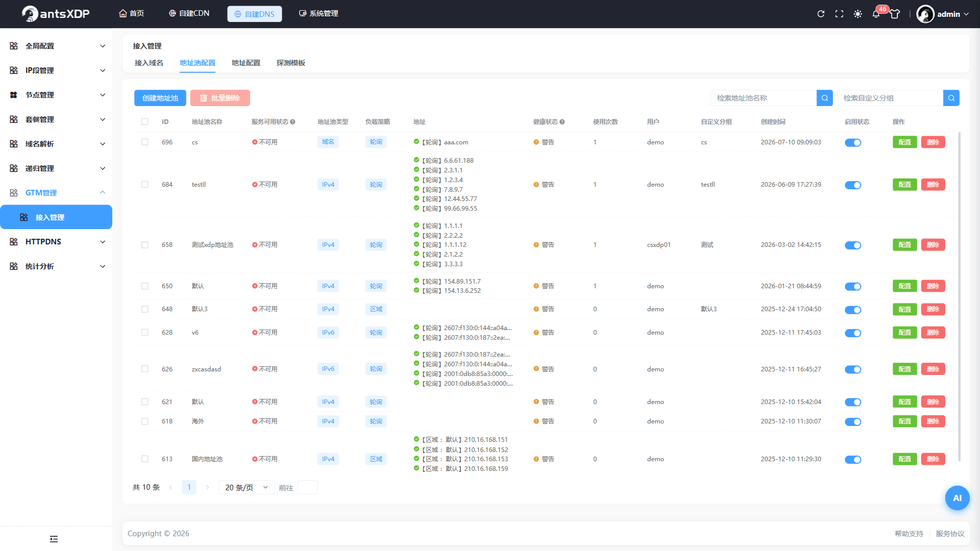The height and width of the screenshot is (551, 980).
Task: Focus the 检索自定义分组 search field
Action: [890, 98]
